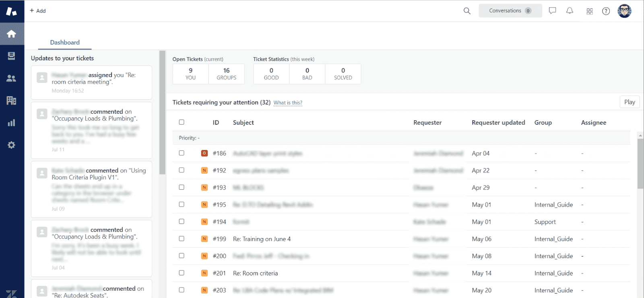Open the notifications bell icon
Screen dimensions: 644x298
[570, 11]
